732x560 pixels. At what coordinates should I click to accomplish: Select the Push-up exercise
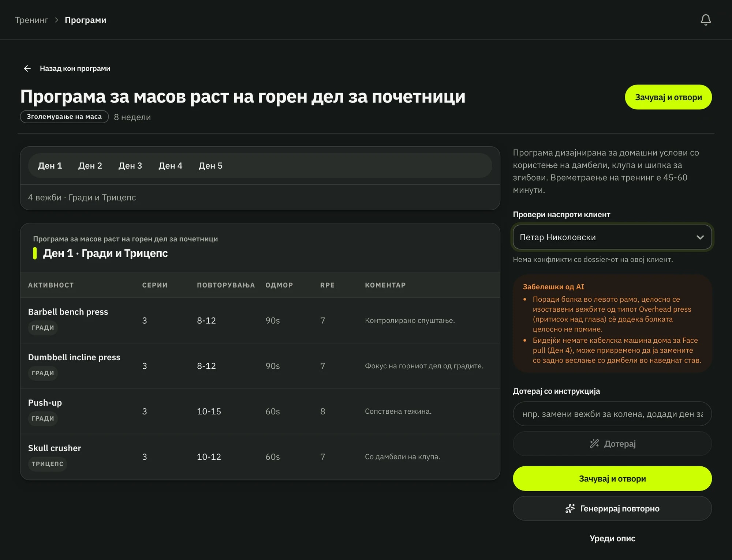tap(45, 403)
